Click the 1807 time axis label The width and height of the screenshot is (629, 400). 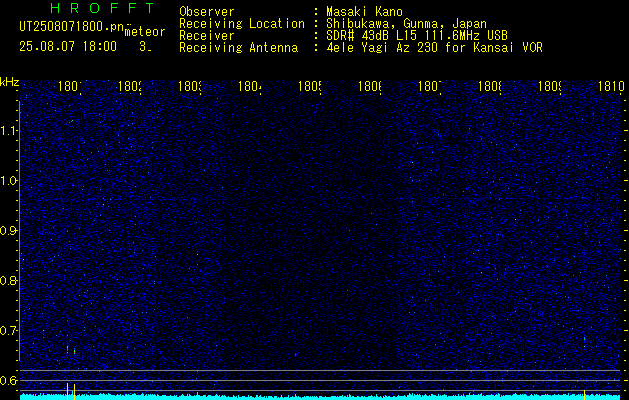click(430, 86)
